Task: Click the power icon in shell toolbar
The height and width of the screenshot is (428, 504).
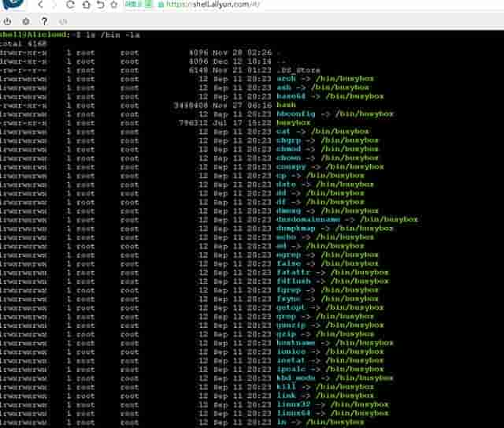Action: click(7, 21)
